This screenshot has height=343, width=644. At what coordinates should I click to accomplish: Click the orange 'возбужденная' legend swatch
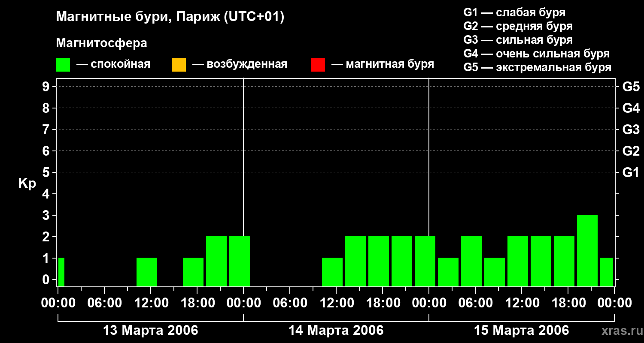tap(179, 65)
